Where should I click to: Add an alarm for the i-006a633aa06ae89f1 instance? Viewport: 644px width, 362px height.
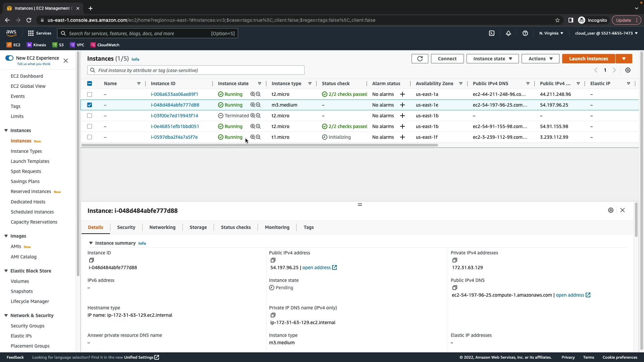point(402,94)
